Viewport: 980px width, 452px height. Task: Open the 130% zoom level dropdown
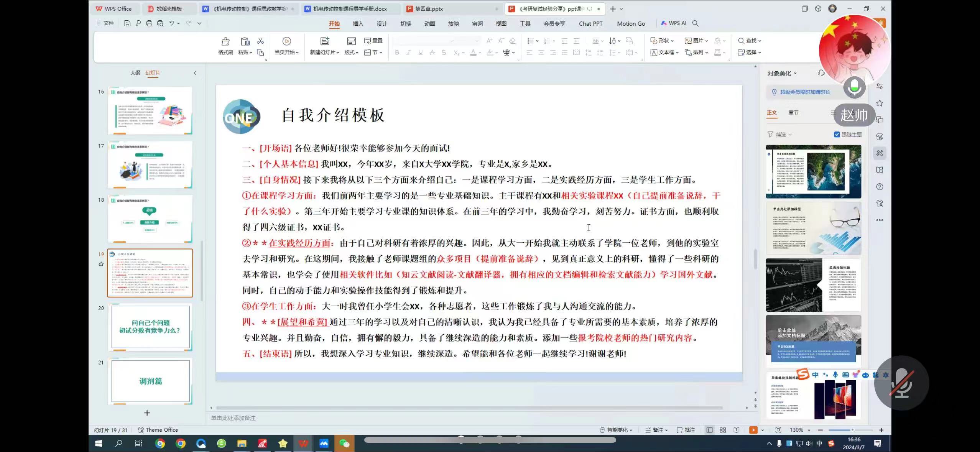[x=800, y=430]
